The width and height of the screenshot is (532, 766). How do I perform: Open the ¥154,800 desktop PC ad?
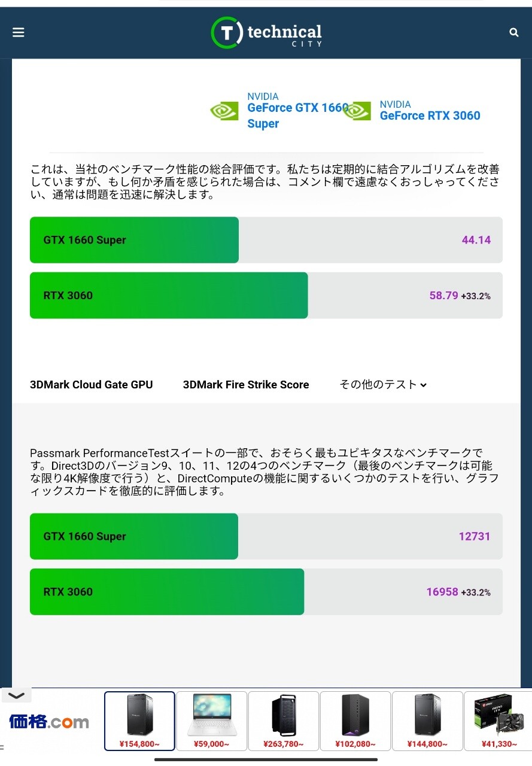pos(140,721)
